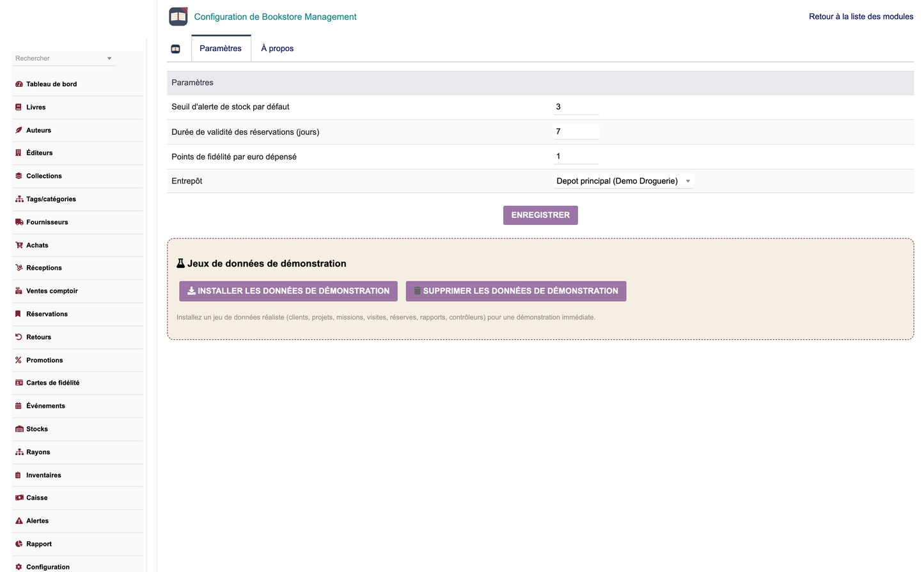Click the Cartes de fidélité card icon

(19, 383)
